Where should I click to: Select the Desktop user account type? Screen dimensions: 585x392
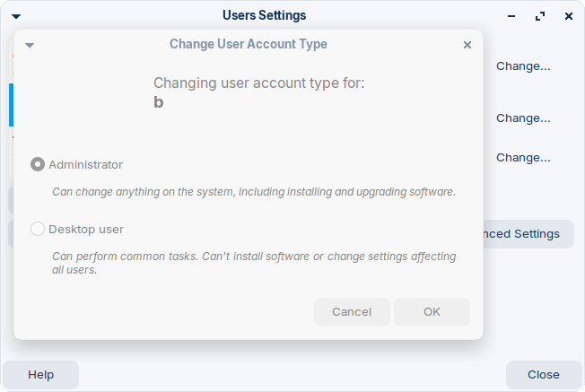[x=77, y=229]
